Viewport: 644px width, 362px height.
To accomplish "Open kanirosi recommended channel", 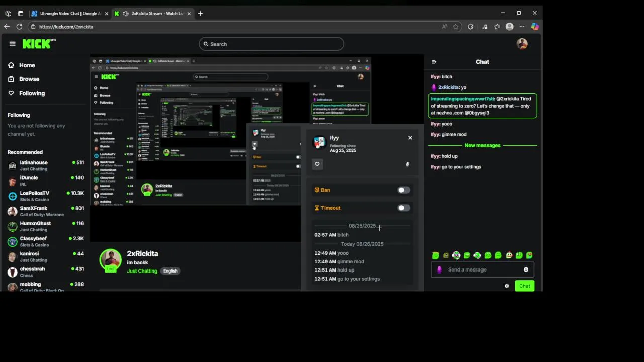I will (45, 257).
